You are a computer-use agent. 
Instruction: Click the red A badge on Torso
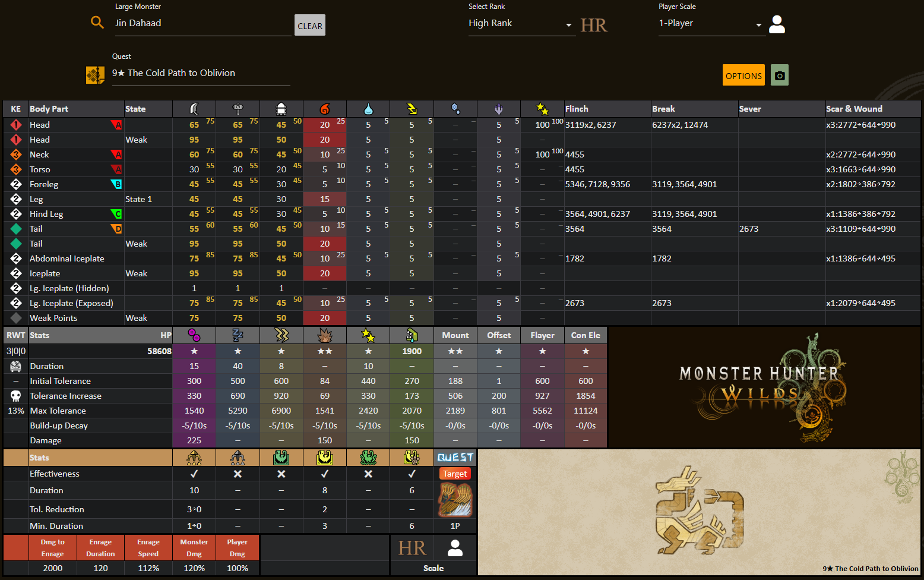[116, 169]
